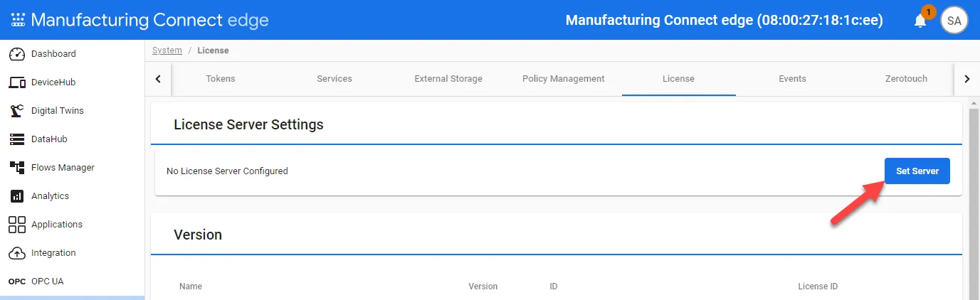
Task: Open the SA user avatar menu
Action: point(954,21)
